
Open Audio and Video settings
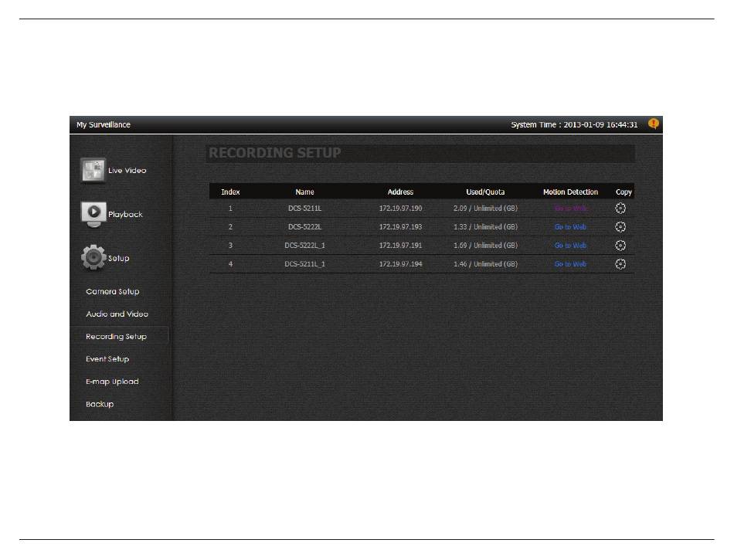point(117,314)
